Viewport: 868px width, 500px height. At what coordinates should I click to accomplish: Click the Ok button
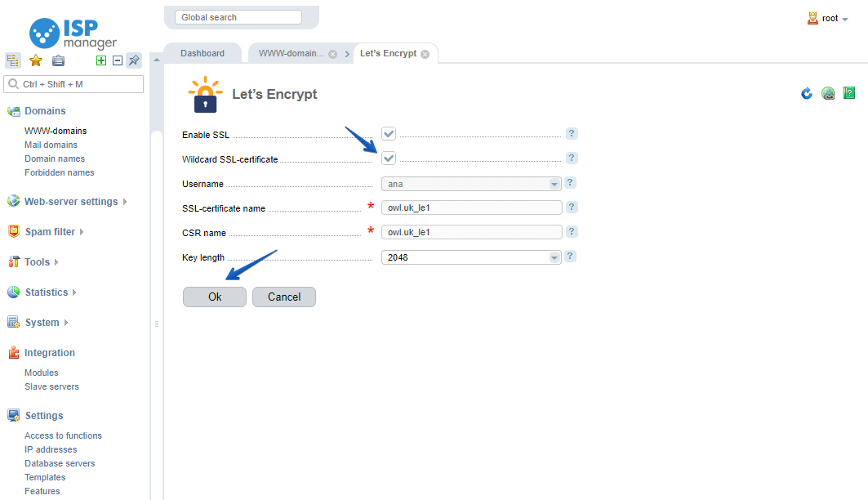pyautogui.click(x=215, y=297)
